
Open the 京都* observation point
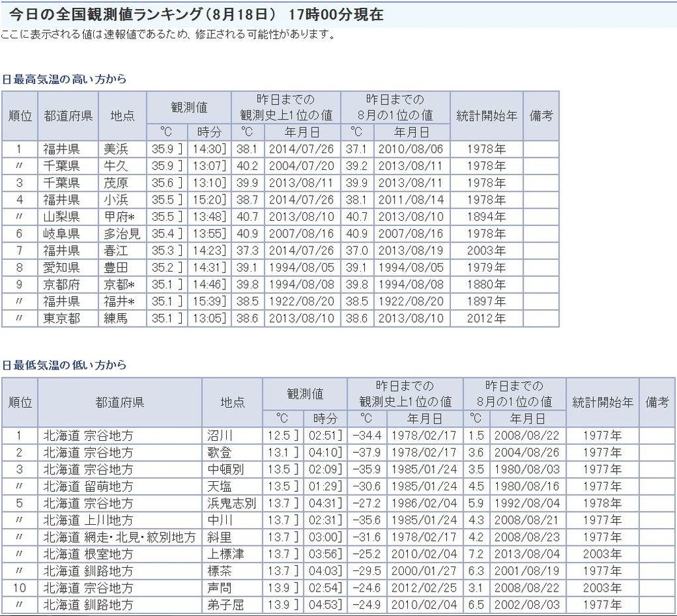tap(119, 285)
